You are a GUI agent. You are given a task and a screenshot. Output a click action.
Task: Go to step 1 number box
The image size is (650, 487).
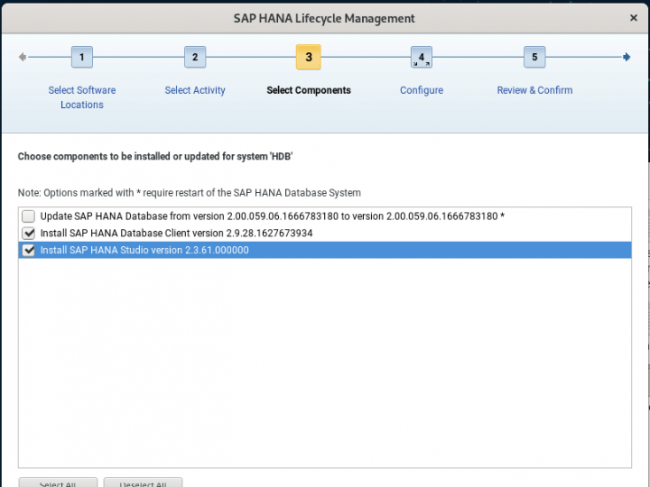(x=82, y=57)
